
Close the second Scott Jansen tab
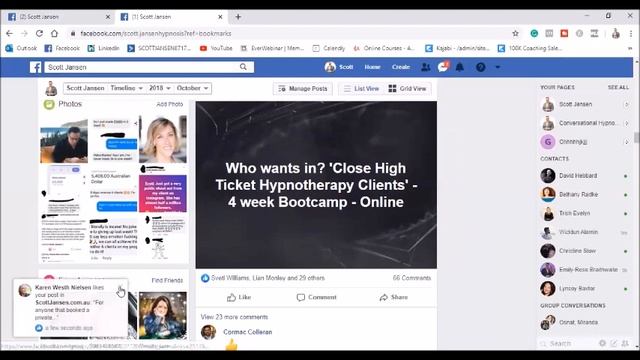[x=220, y=17]
